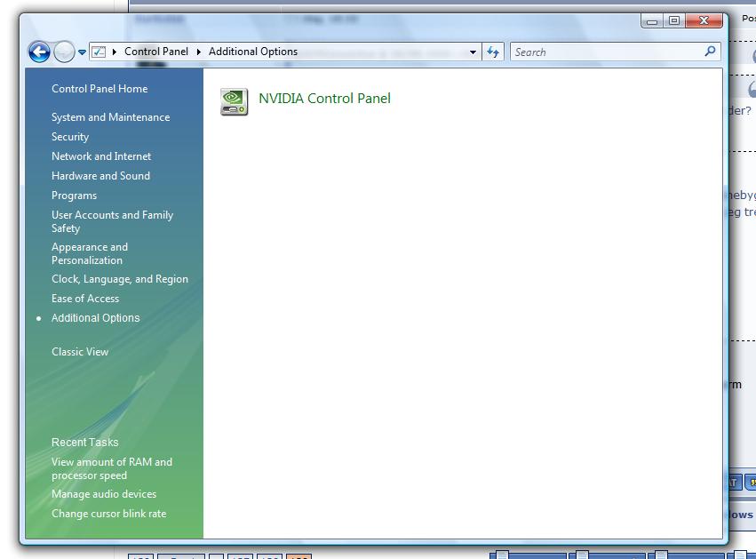
Task: Click the NVIDIA Control Panel link text
Action: click(x=324, y=99)
